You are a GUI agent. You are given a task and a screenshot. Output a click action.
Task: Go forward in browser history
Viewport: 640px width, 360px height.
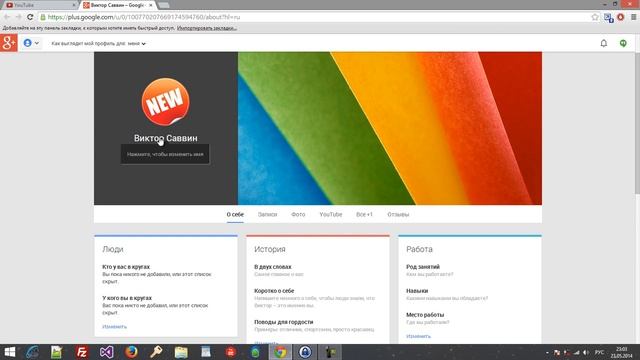click(x=18, y=17)
